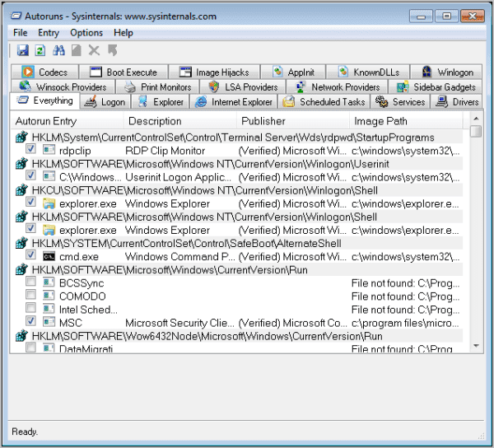Image resolution: width=494 pixels, height=448 pixels.
Task: Switch to the Services tab
Action: click(400, 102)
